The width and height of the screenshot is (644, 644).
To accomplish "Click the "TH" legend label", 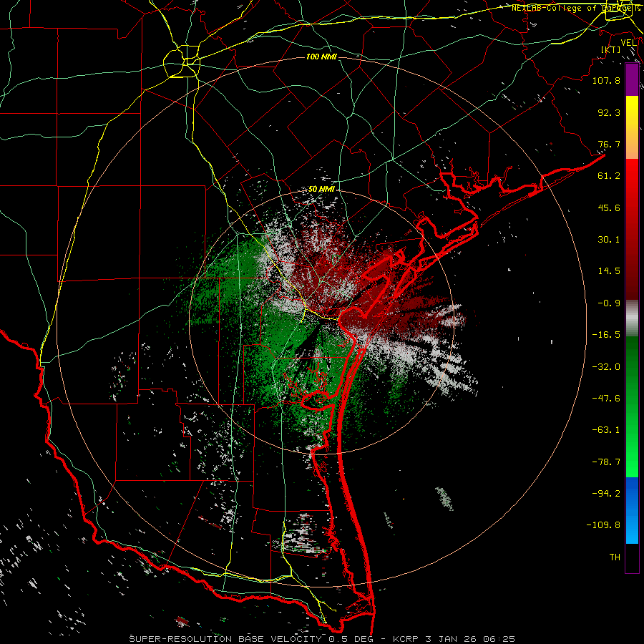I will coord(615,557).
